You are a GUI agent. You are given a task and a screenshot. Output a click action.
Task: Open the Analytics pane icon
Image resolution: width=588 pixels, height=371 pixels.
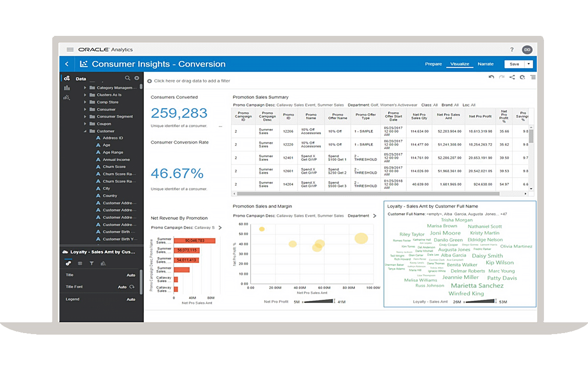[x=67, y=97]
